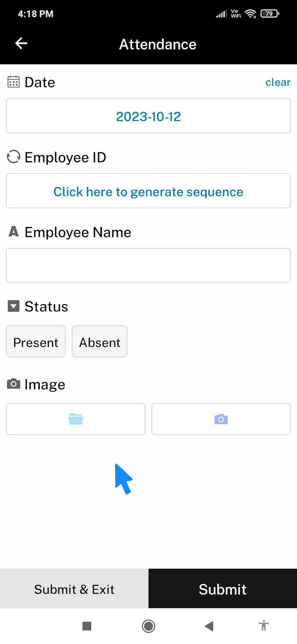
Task: Tap the sequence refresh icon beside Employee ID
Action: tap(14, 157)
